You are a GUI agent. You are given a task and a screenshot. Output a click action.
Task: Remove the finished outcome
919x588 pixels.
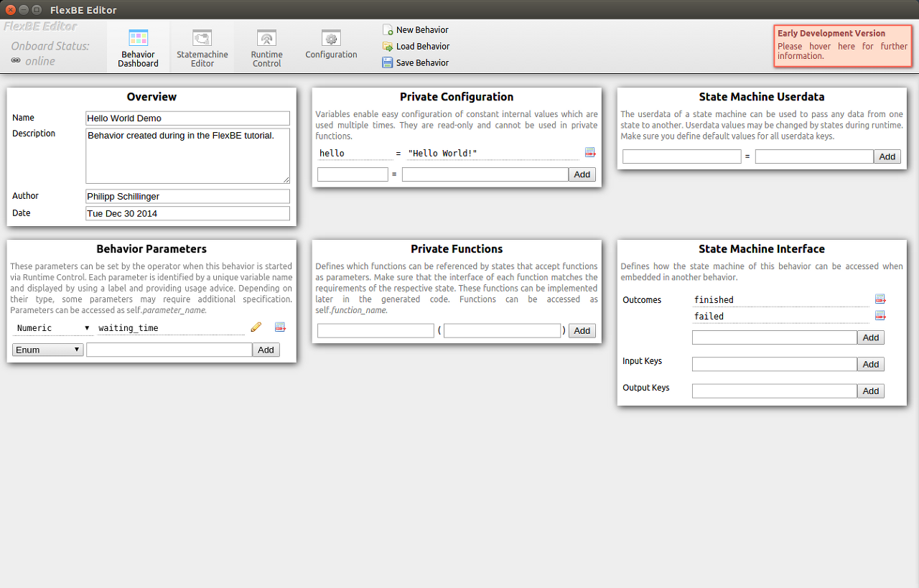(880, 299)
